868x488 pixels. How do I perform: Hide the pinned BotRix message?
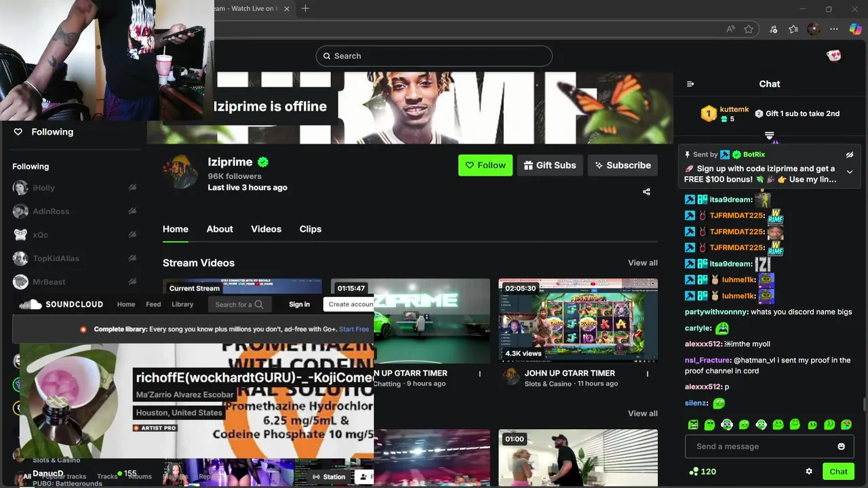click(850, 155)
